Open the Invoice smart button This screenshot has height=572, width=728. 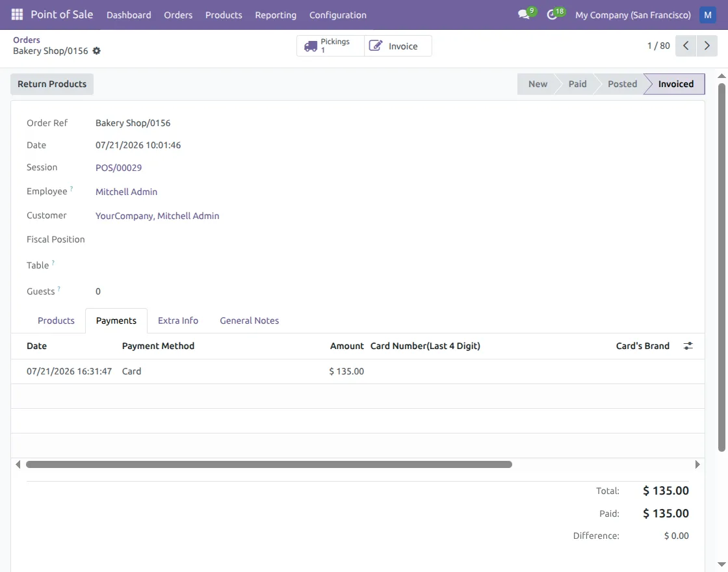398,45
